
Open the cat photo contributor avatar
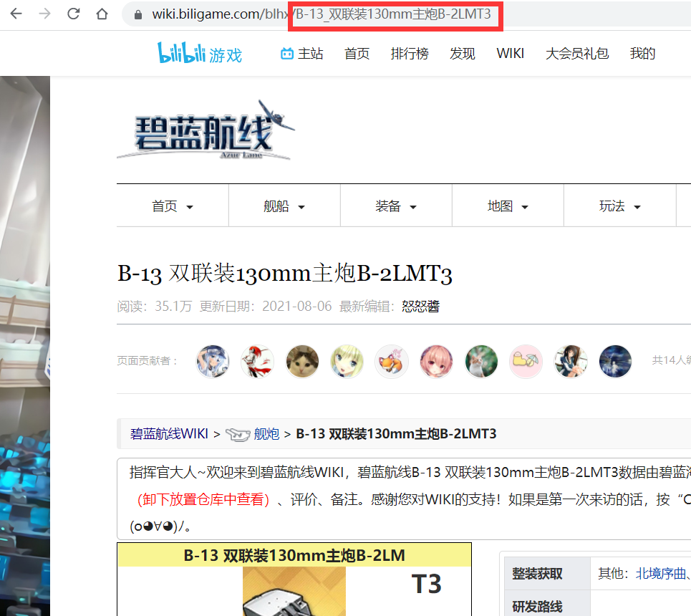tap(302, 362)
